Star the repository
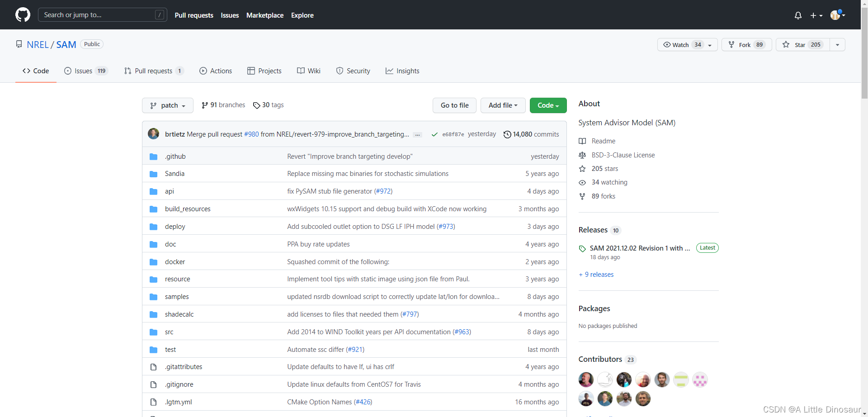This screenshot has height=417, width=868. coord(803,45)
